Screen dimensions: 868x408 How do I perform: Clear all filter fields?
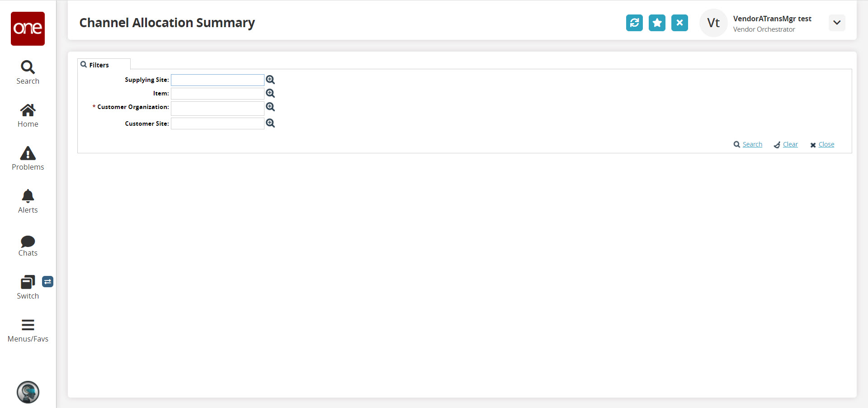790,144
